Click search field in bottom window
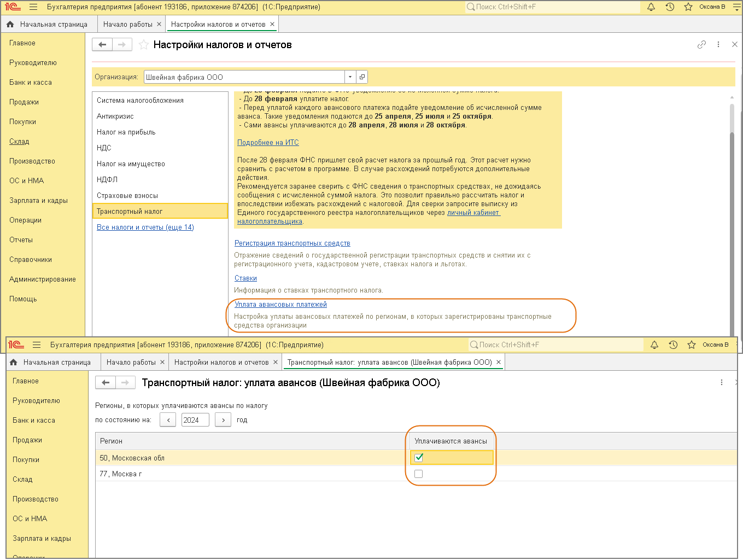The image size is (743, 560). (x=555, y=345)
